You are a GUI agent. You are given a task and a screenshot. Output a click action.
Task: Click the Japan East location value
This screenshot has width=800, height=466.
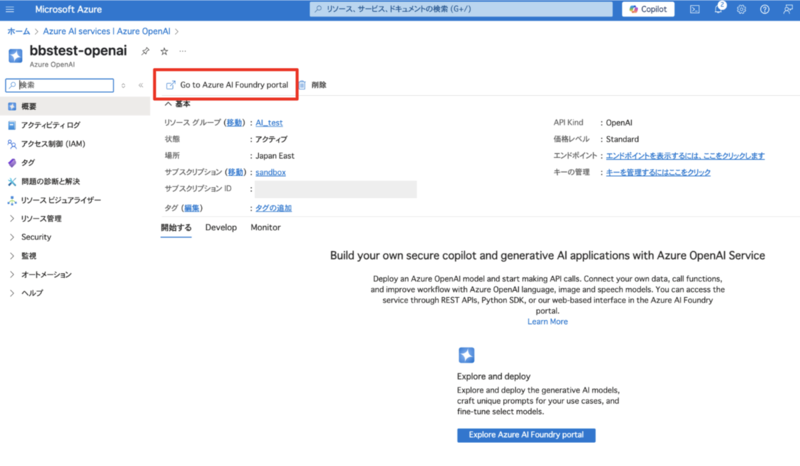point(275,156)
